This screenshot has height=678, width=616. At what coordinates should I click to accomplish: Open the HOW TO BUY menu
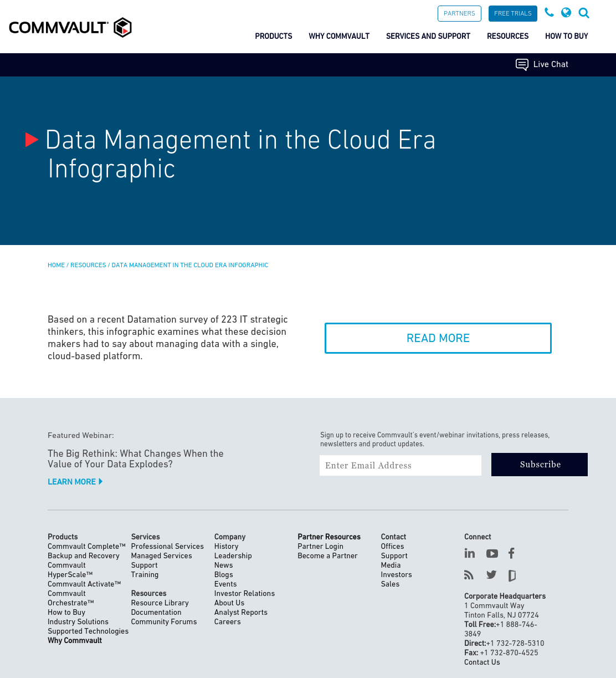pyautogui.click(x=566, y=36)
